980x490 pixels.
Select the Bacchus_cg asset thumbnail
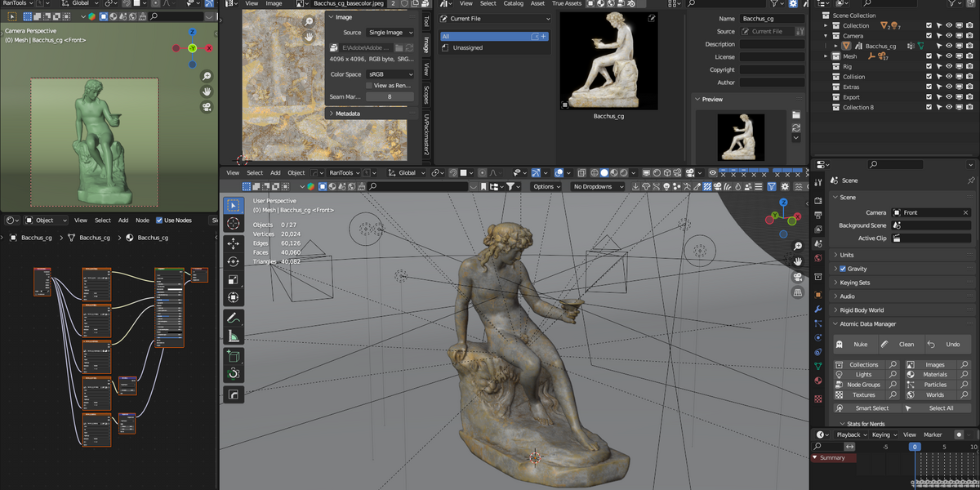pos(608,61)
